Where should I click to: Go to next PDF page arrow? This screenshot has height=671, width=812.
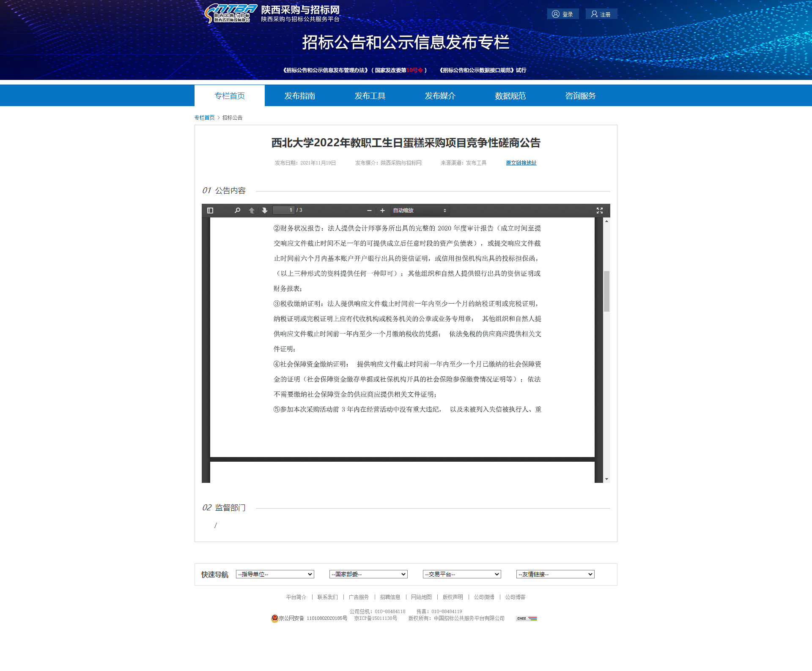pyautogui.click(x=265, y=211)
